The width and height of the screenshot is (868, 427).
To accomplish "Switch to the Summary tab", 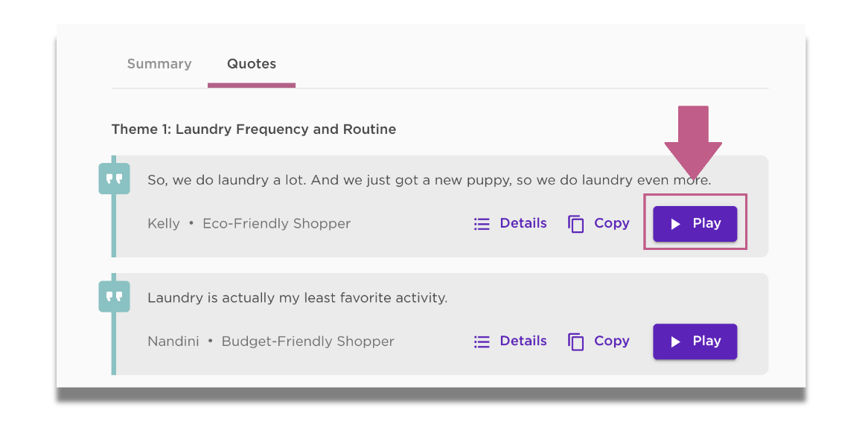I will (159, 64).
